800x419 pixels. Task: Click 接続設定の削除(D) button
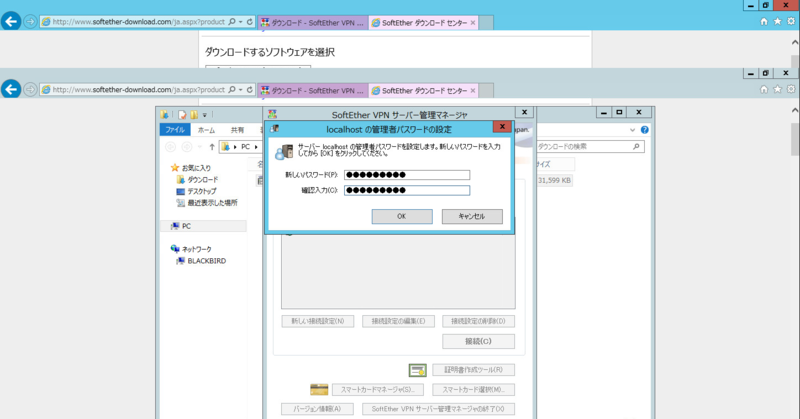(478, 321)
